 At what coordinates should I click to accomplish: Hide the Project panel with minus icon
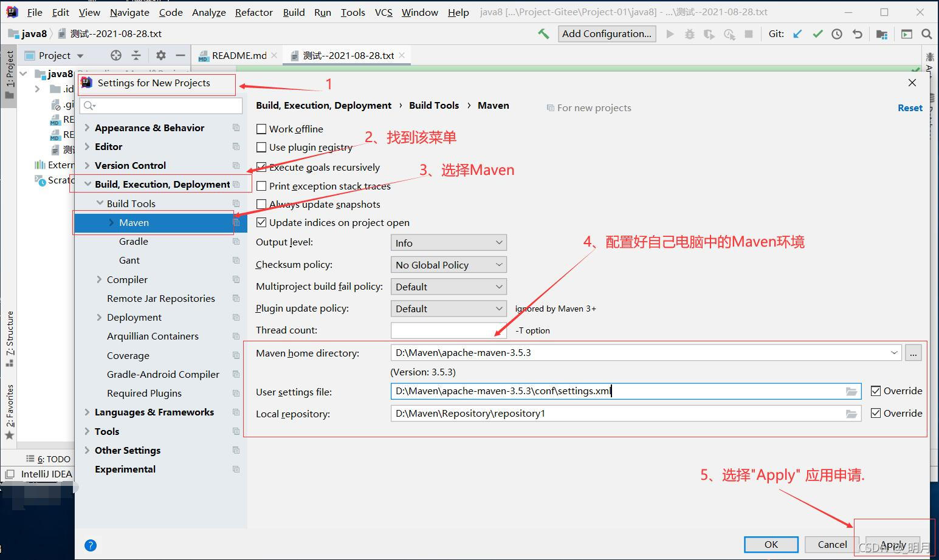(x=180, y=55)
